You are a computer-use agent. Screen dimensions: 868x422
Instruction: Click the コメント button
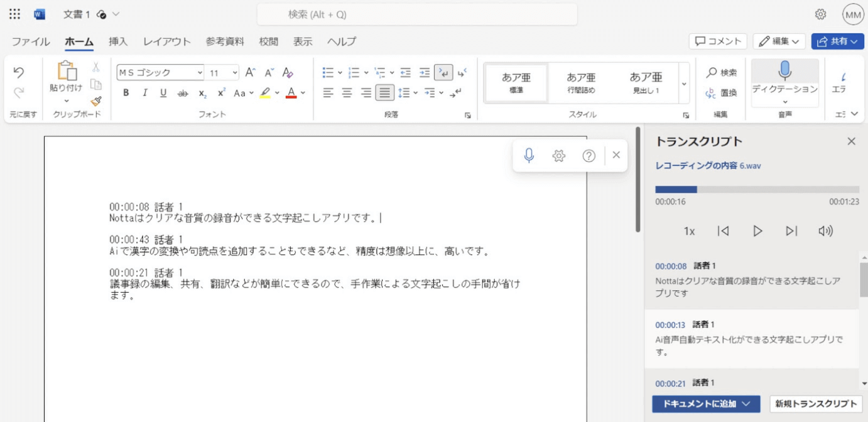click(x=718, y=41)
